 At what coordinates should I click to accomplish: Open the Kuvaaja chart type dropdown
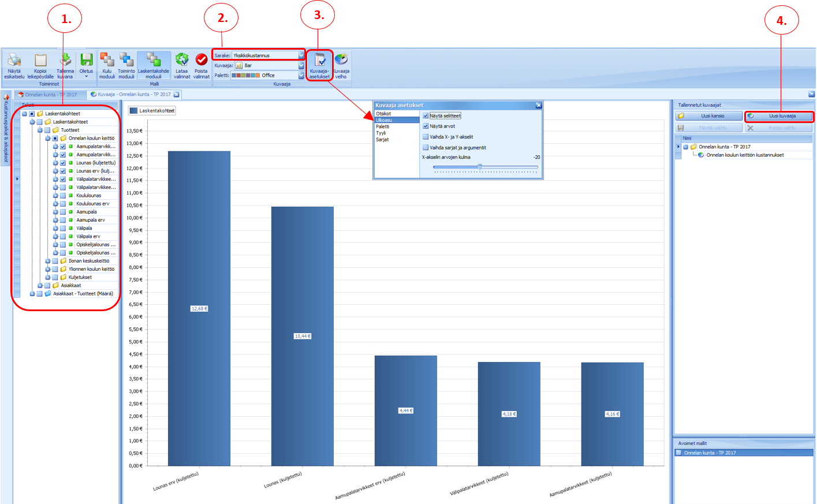click(x=301, y=65)
